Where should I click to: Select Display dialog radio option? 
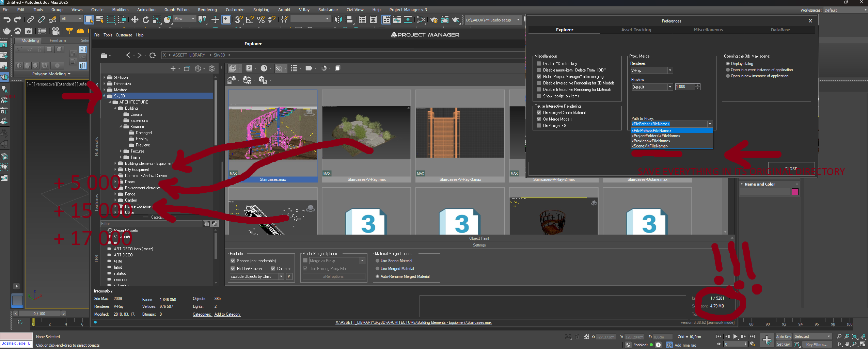coord(728,63)
